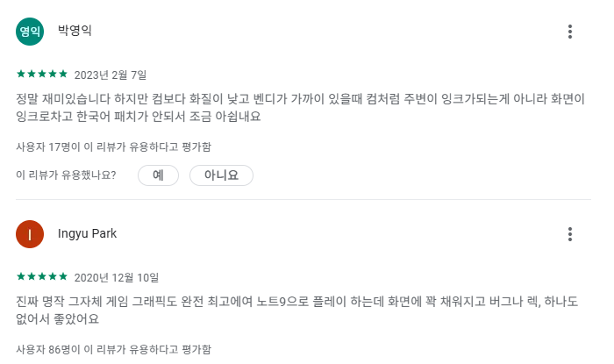Click the divider line between the two reviews

(303, 200)
